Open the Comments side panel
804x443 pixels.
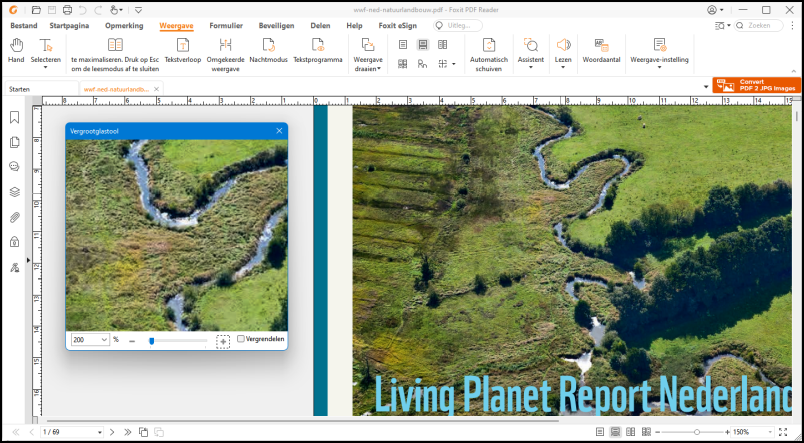tap(14, 167)
